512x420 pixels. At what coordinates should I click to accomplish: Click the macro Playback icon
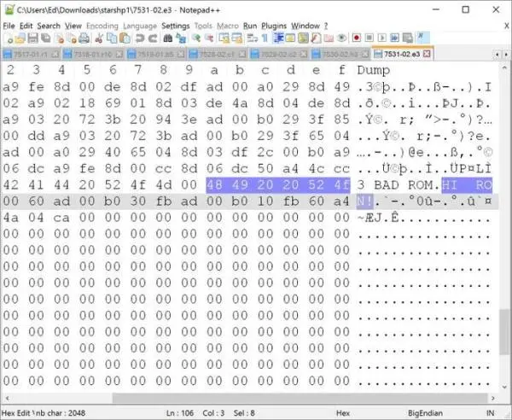[382, 38]
